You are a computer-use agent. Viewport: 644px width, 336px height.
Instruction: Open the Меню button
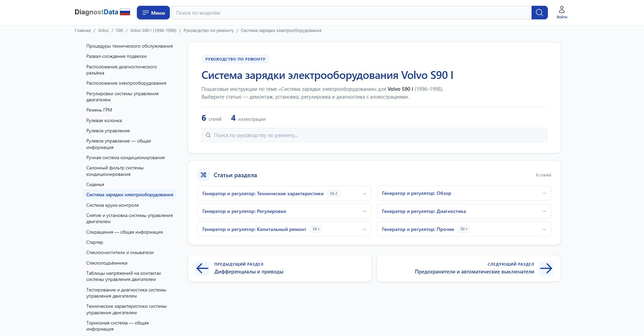coord(154,13)
